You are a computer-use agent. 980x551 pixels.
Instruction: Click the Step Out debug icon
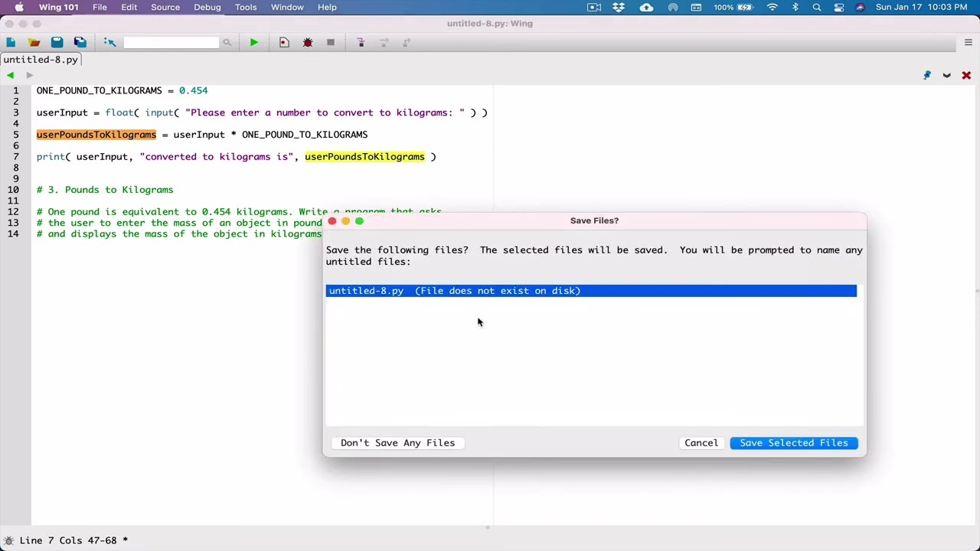click(x=407, y=42)
